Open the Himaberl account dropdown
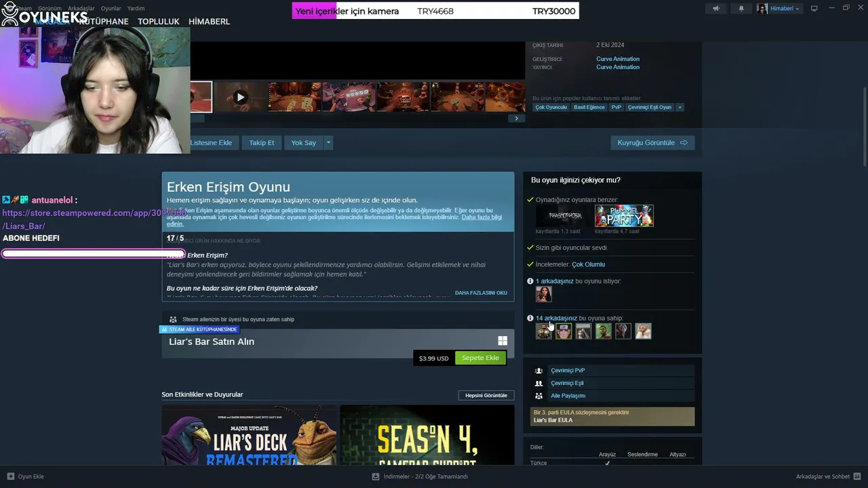This screenshot has width=868, height=488. coord(785,8)
